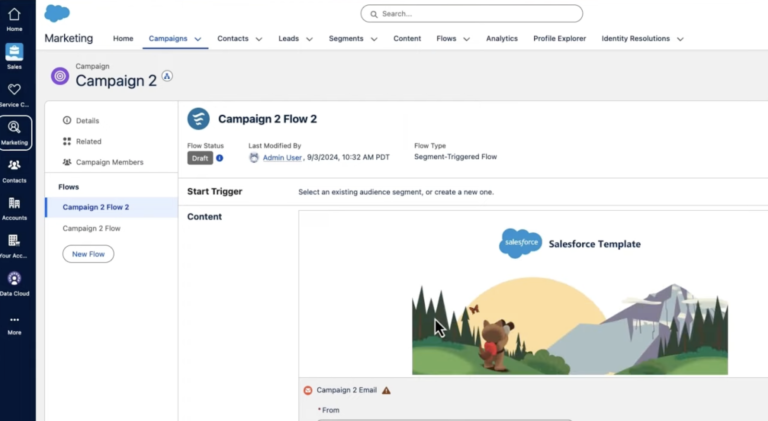The height and width of the screenshot is (421, 768).
Task: Switch to the Analytics tab
Action: [x=502, y=38]
